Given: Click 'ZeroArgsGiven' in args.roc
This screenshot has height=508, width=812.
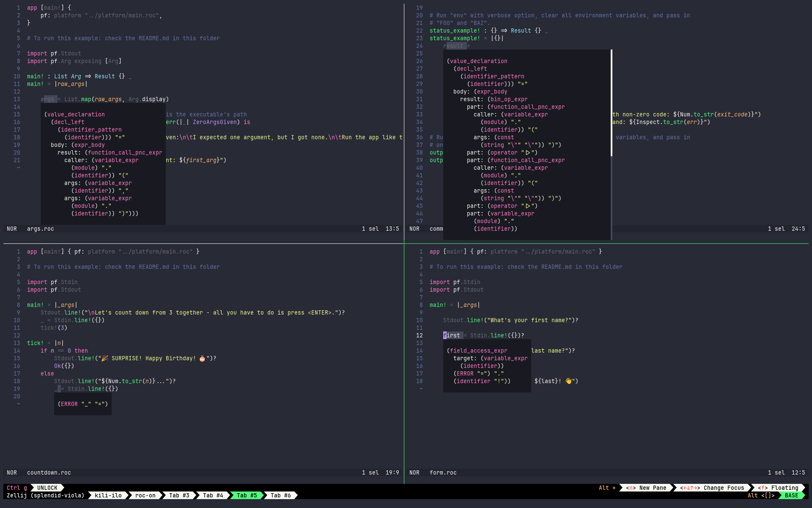Looking at the screenshot, I should (215, 122).
